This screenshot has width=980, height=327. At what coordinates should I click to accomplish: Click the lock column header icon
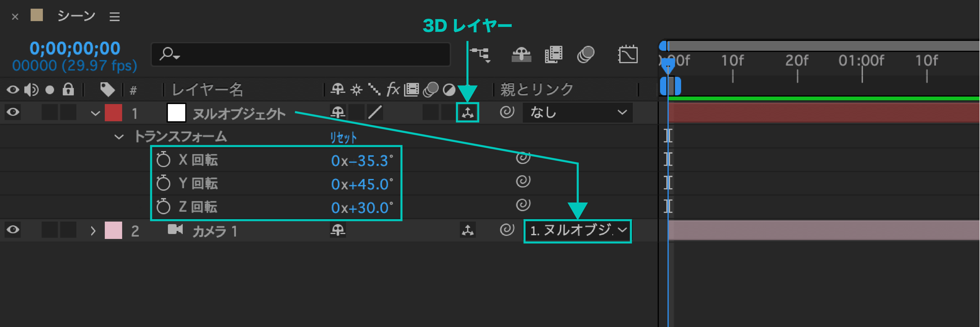[68, 89]
